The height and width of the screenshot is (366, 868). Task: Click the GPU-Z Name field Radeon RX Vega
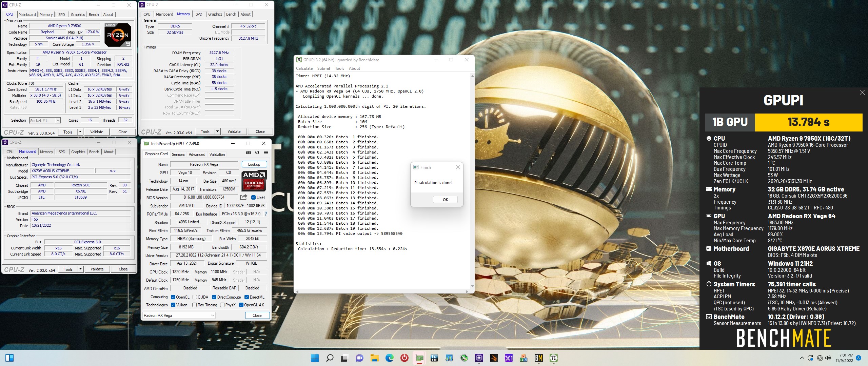point(204,164)
